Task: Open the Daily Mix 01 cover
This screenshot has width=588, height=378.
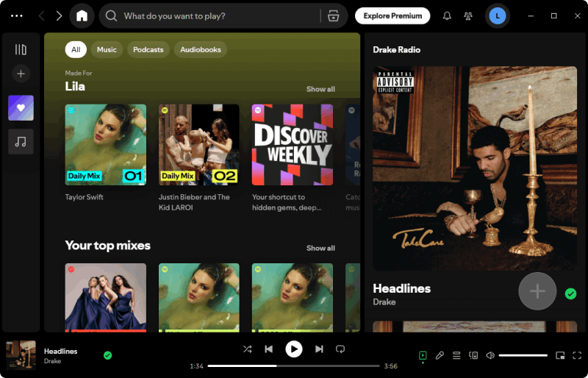Action: click(106, 145)
